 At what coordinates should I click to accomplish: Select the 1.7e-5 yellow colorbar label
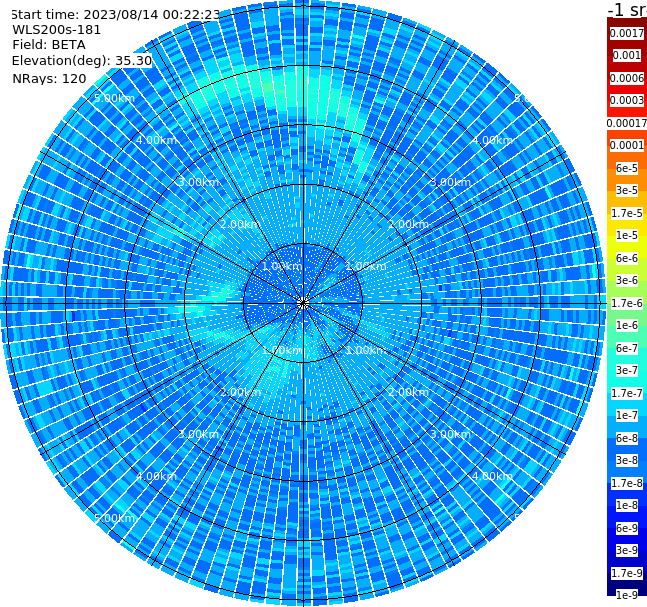[x=627, y=213]
